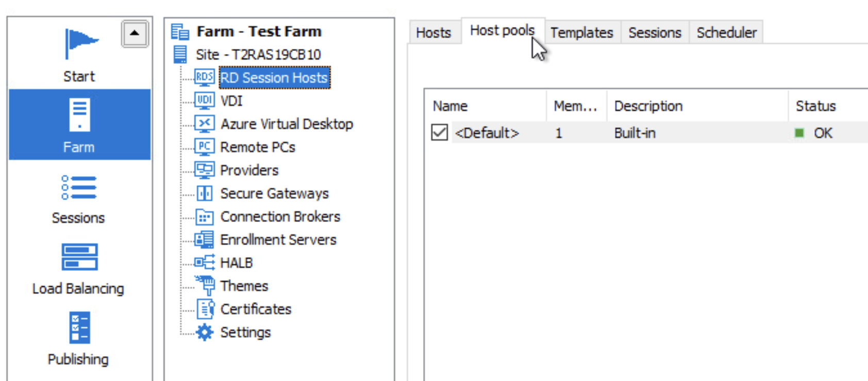The image size is (868, 381).
Task: Select Secure Gateways in the tree
Action: (x=274, y=194)
